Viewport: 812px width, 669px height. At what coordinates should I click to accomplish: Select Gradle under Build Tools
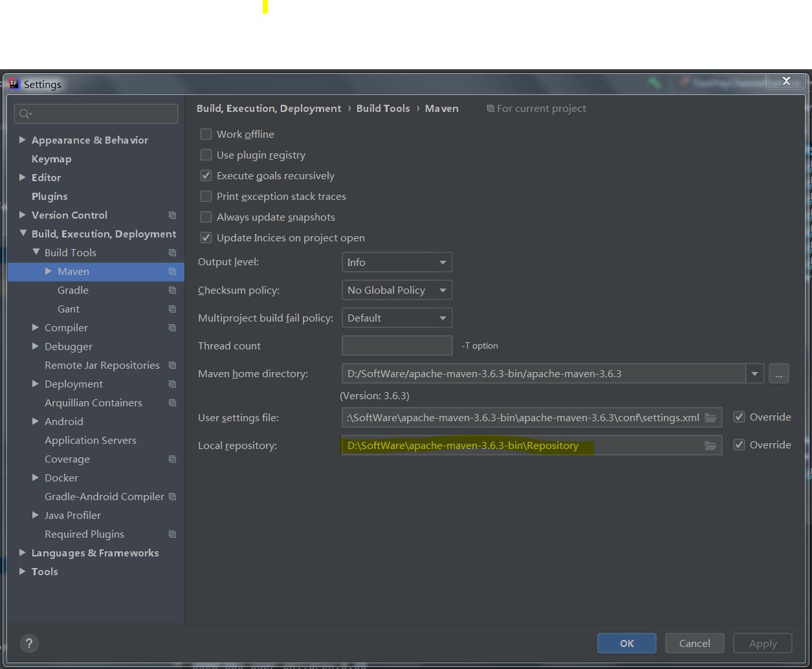73,291
